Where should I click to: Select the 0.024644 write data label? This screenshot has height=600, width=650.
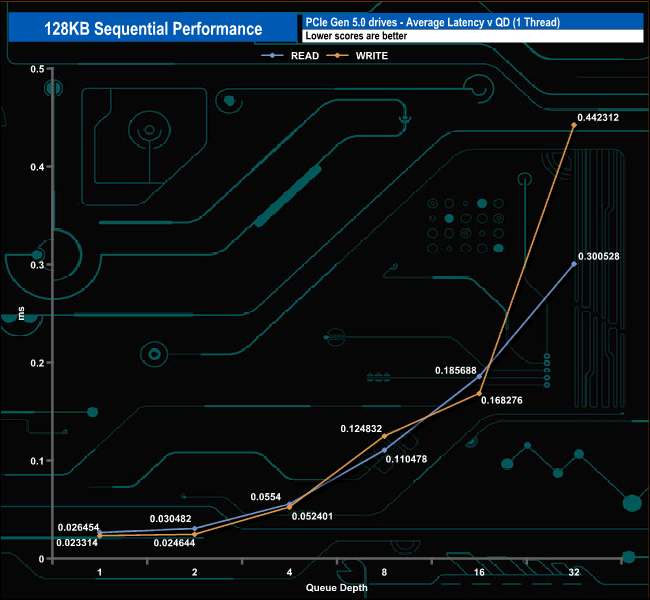coord(174,543)
